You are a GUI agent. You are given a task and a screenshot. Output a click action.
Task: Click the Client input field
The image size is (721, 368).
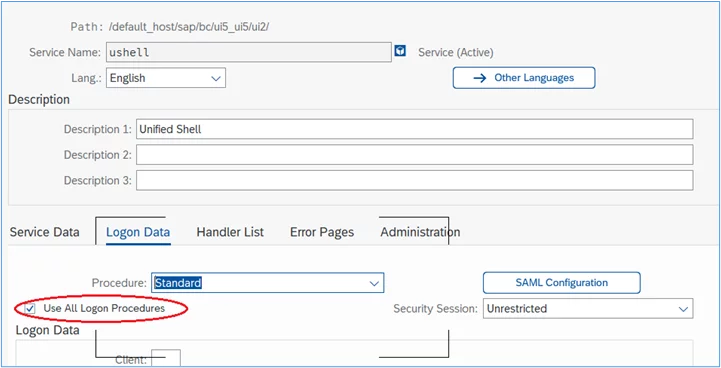[x=166, y=359]
